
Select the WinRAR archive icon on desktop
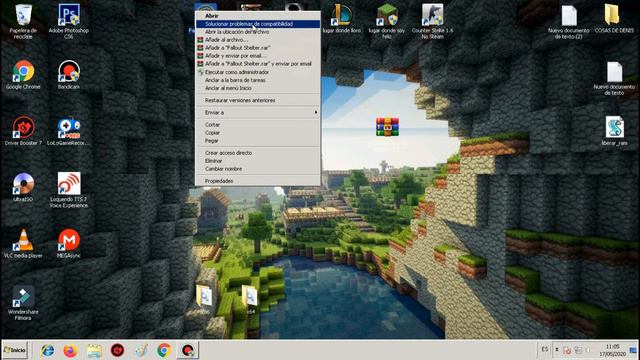tap(387, 127)
